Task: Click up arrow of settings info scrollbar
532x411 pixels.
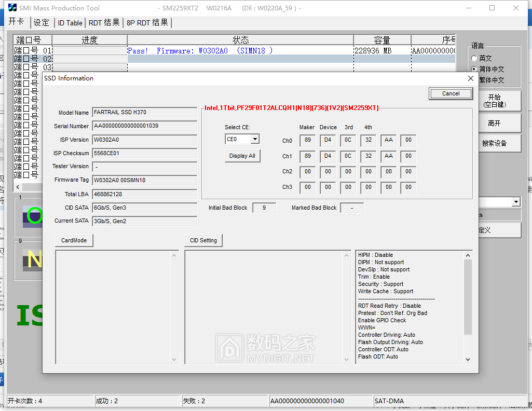Action: pyautogui.click(x=468, y=255)
